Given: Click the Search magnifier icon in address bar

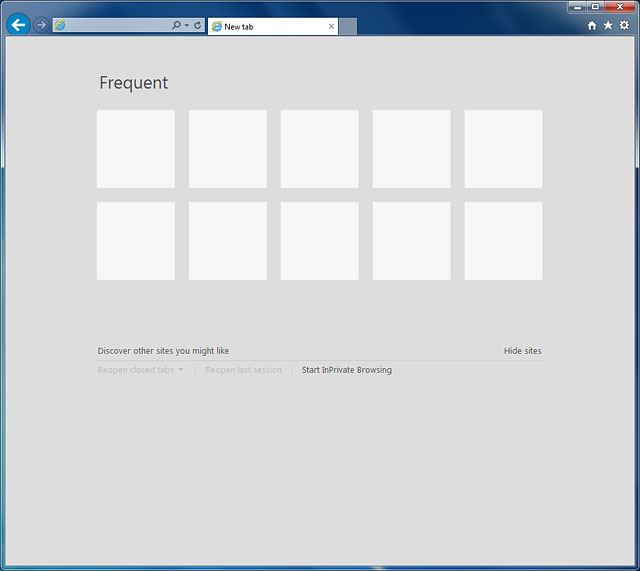Looking at the screenshot, I should point(176,26).
